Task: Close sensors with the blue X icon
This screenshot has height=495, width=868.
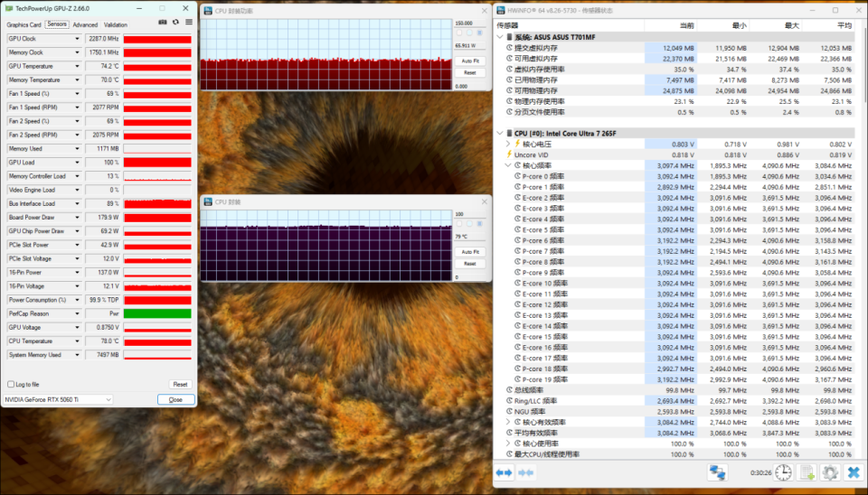Action: click(853, 472)
